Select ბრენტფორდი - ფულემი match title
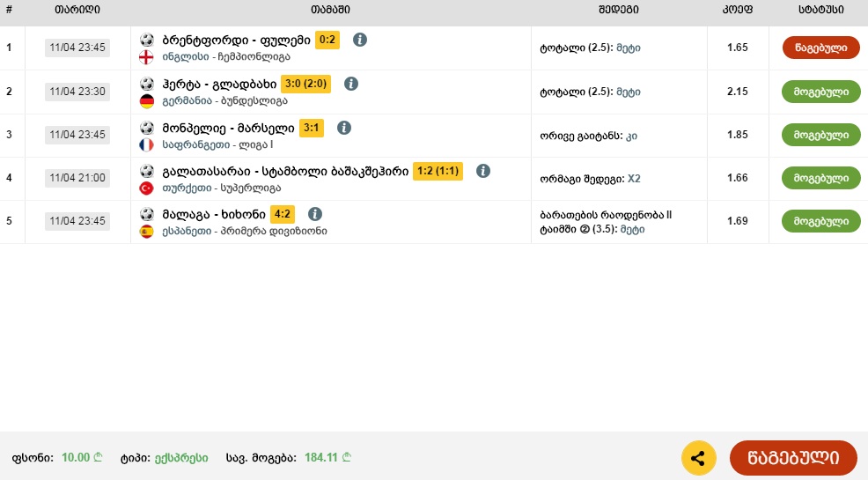868x480 pixels. pos(237,40)
